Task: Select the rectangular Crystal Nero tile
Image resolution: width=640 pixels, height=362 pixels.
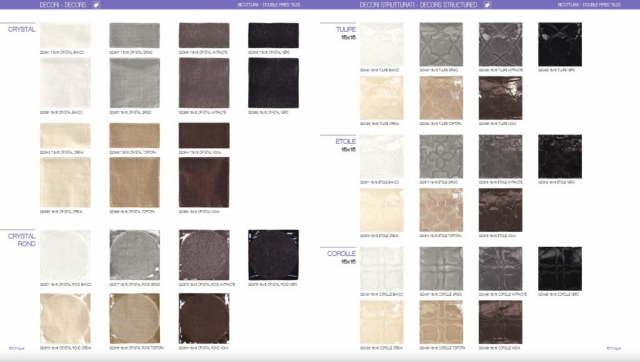Action: [x=273, y=36]
